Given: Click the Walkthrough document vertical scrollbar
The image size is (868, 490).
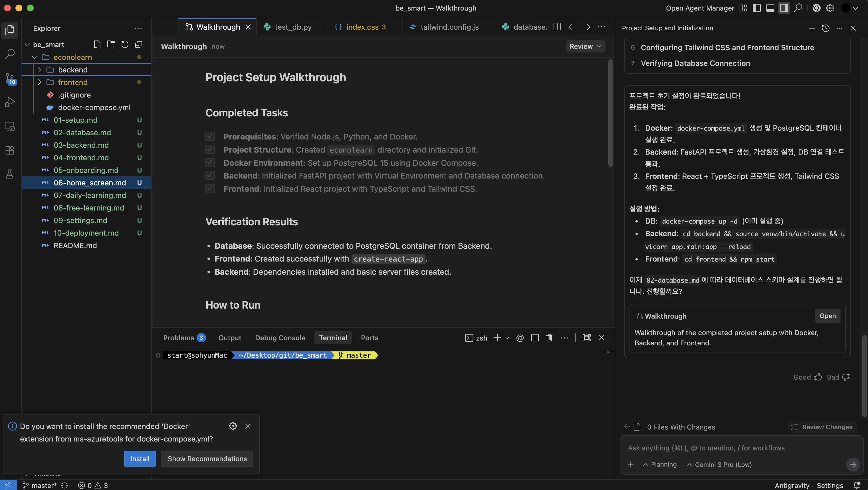Looking at the screenshot, I should [610, 113].
